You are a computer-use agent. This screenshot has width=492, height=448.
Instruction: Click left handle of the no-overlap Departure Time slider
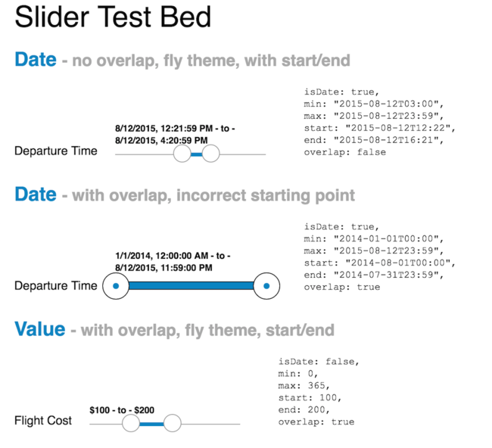pyautogui.click(x=182, y=154)
